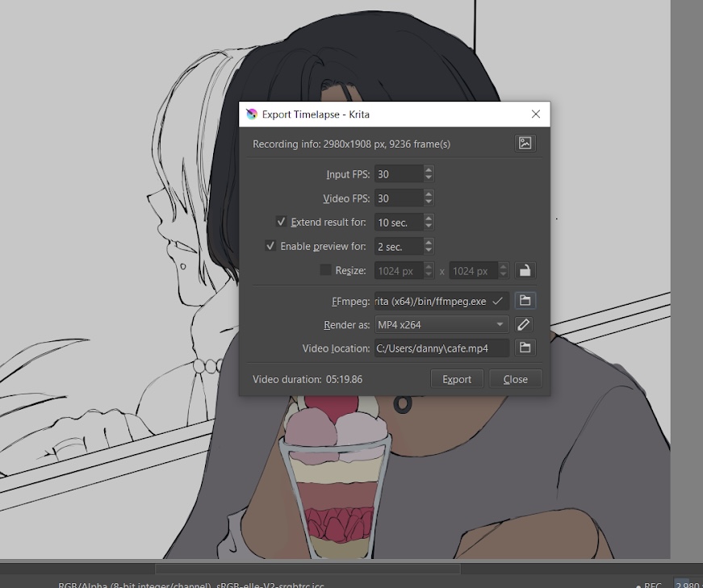Viewport: 703px width, 588px height.
Task: Toggle the resize aspect ratio lock
Action: click(525, 271)
